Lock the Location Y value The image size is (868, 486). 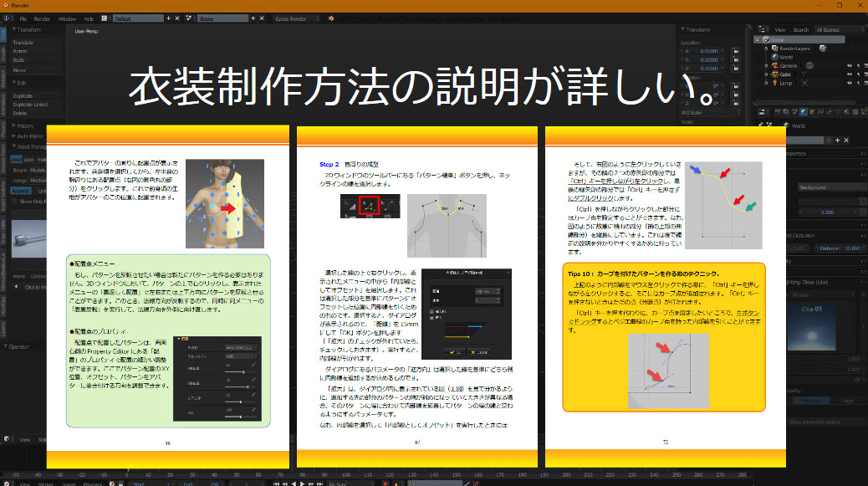pyautogui.click(x=736, y=59)
